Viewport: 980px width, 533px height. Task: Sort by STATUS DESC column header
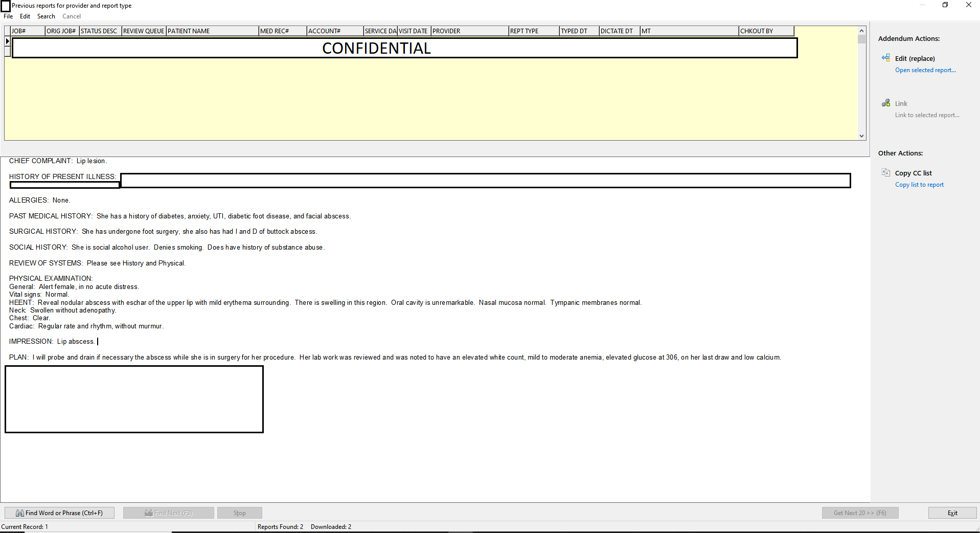pos(101,31)
